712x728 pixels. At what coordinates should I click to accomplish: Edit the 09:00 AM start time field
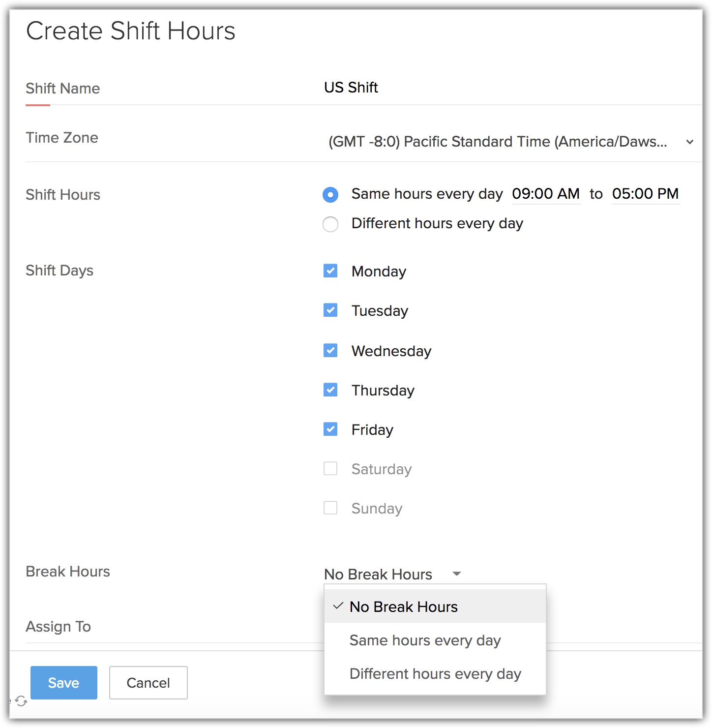coord(546,194)
